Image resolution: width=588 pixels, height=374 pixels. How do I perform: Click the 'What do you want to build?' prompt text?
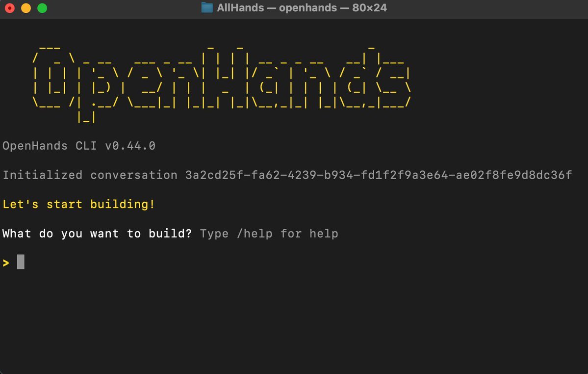(97, 233)
